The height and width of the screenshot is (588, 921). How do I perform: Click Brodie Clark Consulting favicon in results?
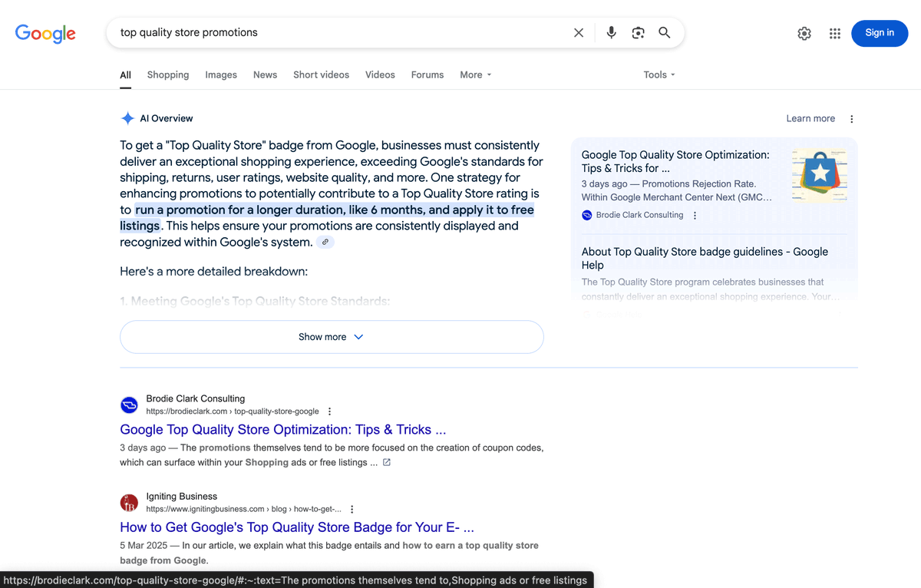tap(129, 405)
